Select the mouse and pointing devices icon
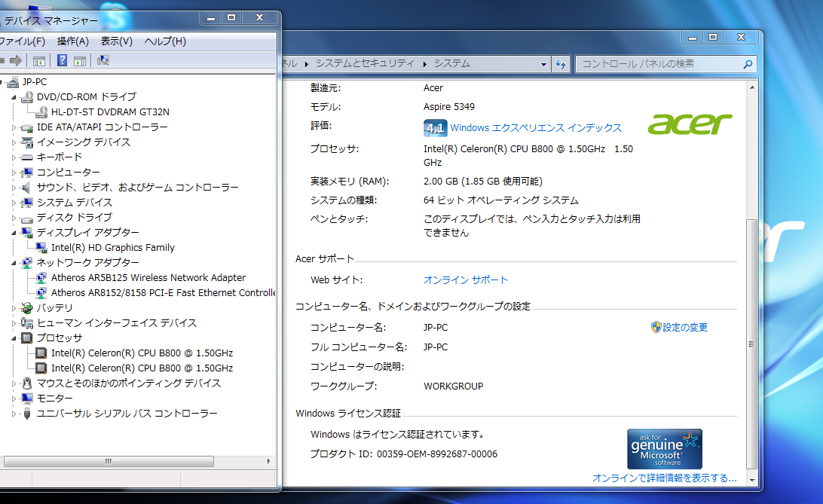Image resolution: width=823 pixels, height=504 pixels. coord(27,384)
